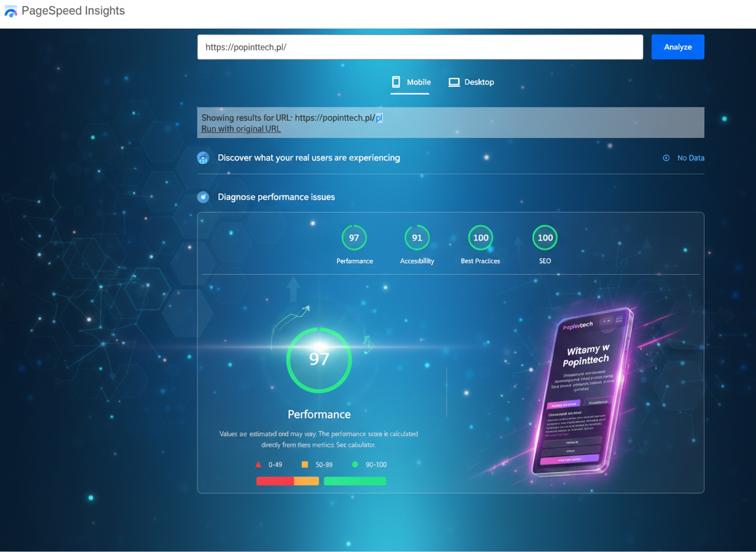Click the "Performance" label under the small 97 gauge
The height and width of the screenshot is (552, 756).
point(354,261)
